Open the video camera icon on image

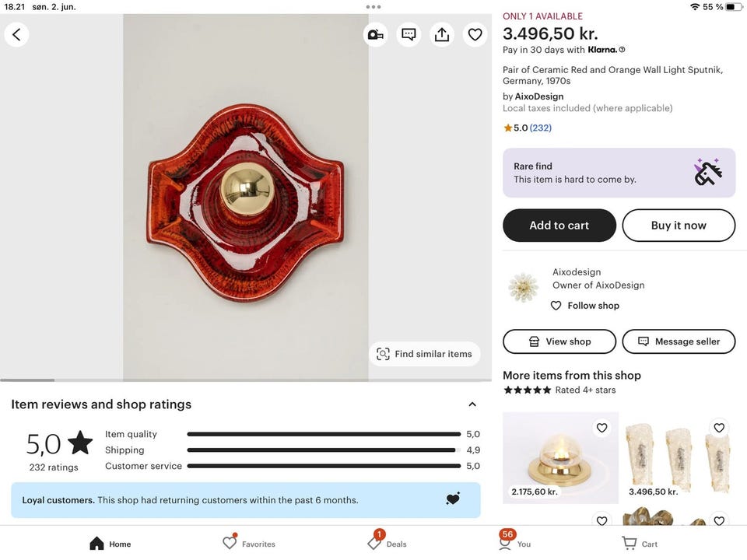[x=375, y=34]
